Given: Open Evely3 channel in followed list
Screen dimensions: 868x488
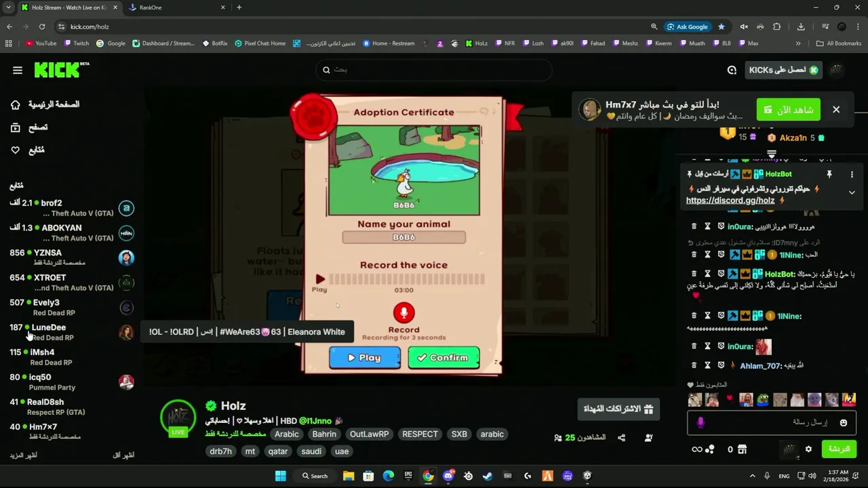Looking at the screenshot, I should coord(71,308).
